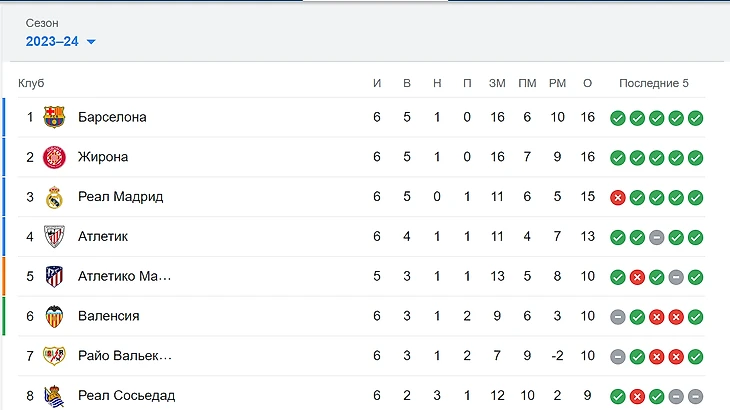Click the Athletic club crest

[x=54, y=237]
